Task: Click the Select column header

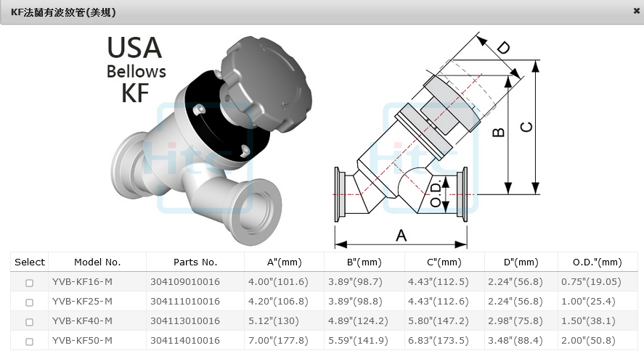Action: pos(30,262)
